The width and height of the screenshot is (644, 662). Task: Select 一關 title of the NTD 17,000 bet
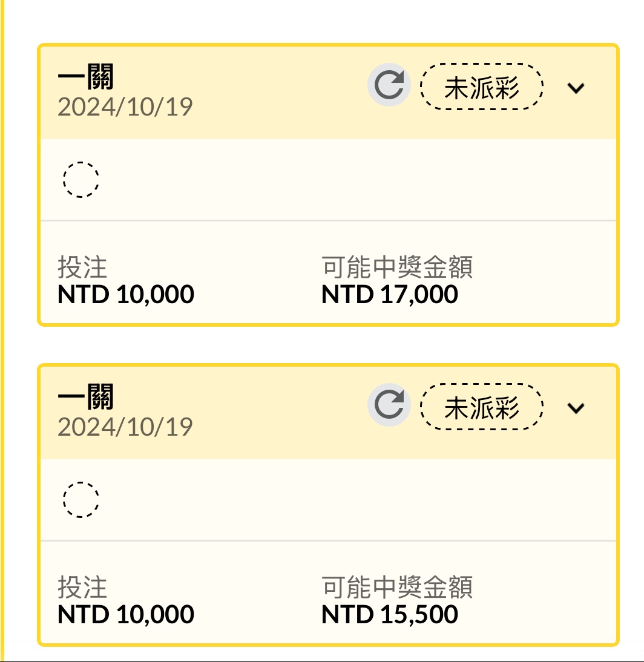[x=86, y=78]
